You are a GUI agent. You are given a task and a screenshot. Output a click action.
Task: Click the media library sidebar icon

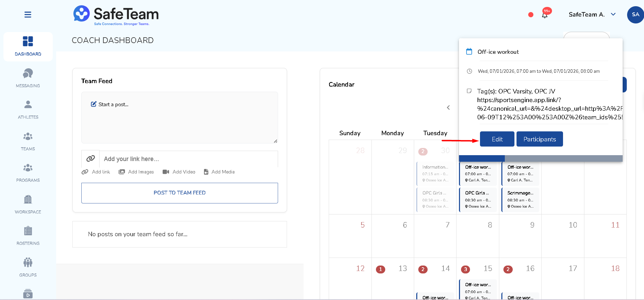click(x=28, y=294)
